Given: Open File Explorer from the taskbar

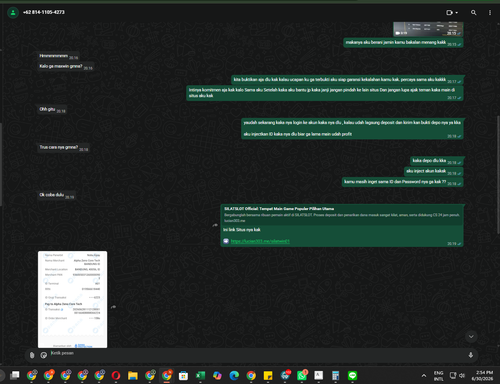Looking at the screenshot, I should tap(133, 376).
